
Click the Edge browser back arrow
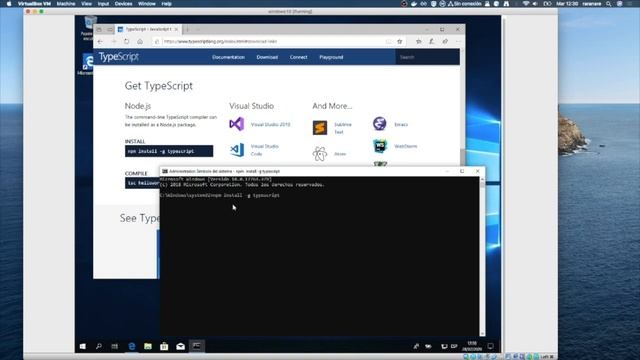click(x=100, y=42)
